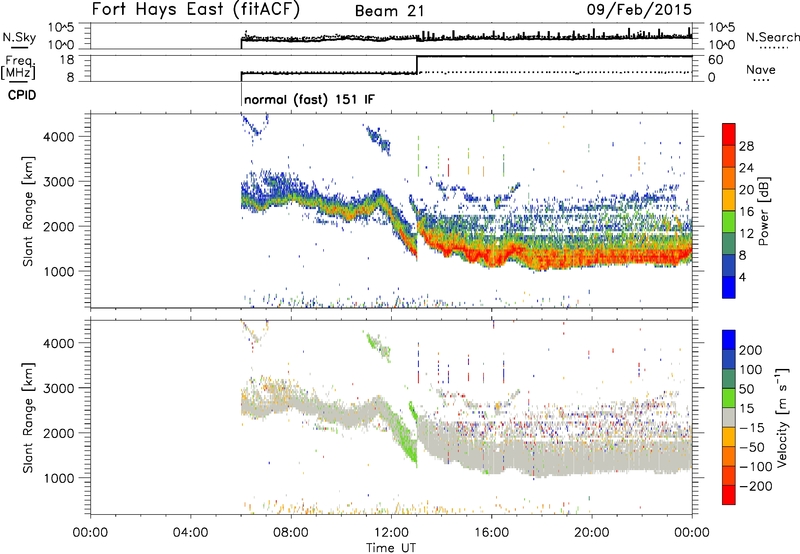Image resolution: width=800 pixels, height=554 pixels.
Task: Click '4000' on the power panel's range axis
Action: [58, 137]
